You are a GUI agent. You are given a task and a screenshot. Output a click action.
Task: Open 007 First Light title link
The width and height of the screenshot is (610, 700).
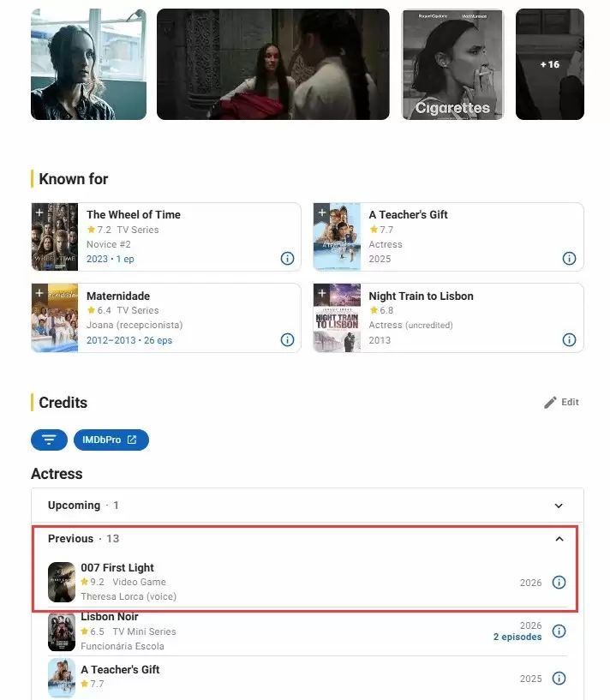pyautogui.click(x=117, y=567)
